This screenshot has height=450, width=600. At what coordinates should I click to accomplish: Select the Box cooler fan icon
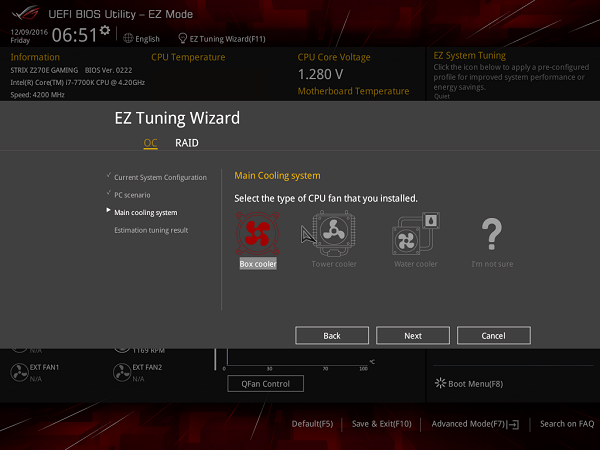pyautogui.click(x=258, y=233)
